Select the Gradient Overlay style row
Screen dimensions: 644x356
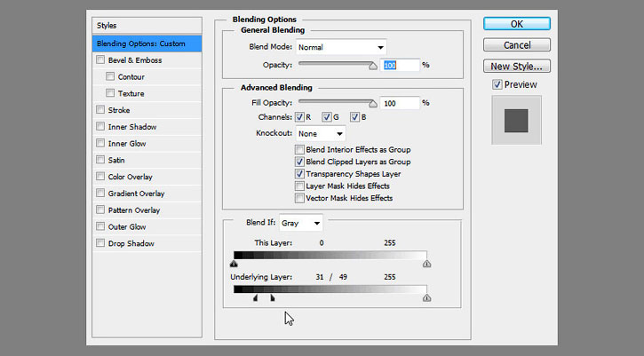tap(147, 193)
